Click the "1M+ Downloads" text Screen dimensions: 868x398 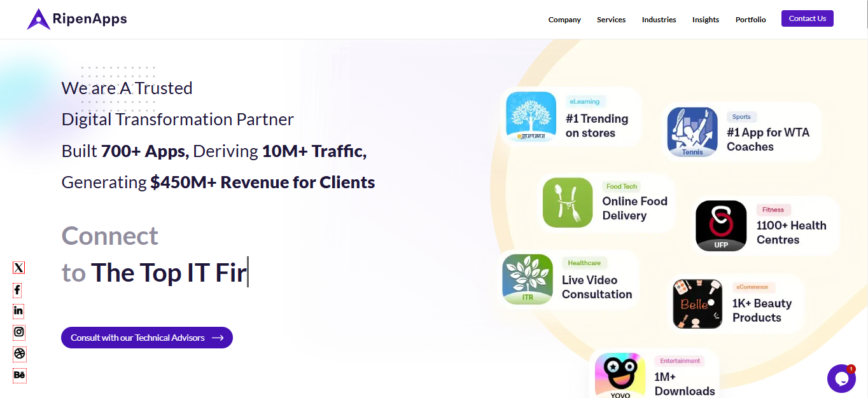[685, 384]
